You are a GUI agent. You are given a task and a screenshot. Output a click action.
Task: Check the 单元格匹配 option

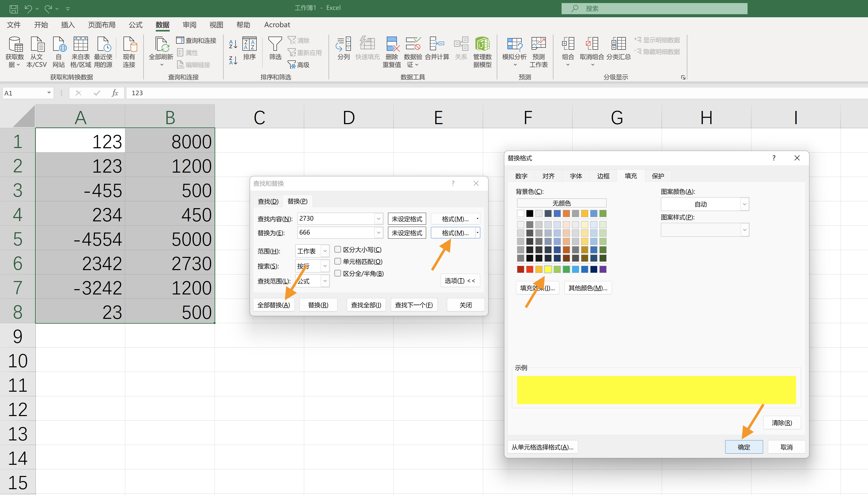pos(337,261)
